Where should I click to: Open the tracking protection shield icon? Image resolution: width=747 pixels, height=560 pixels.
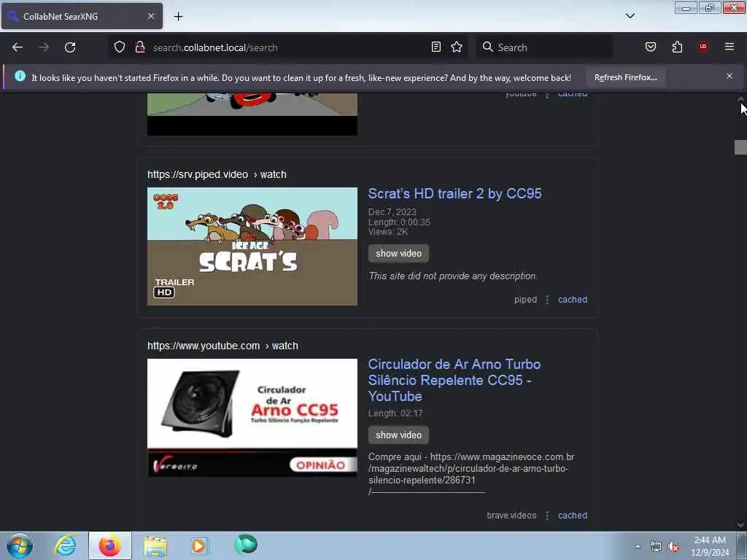(120, 47)
